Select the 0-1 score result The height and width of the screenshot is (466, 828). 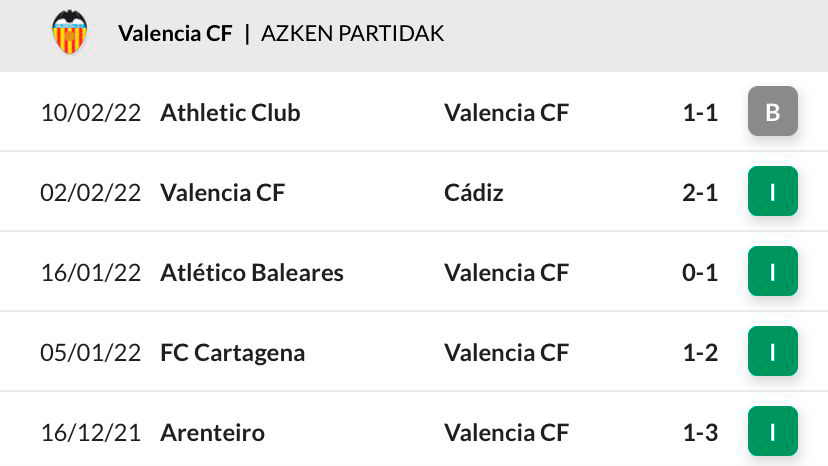pos(700,273)
